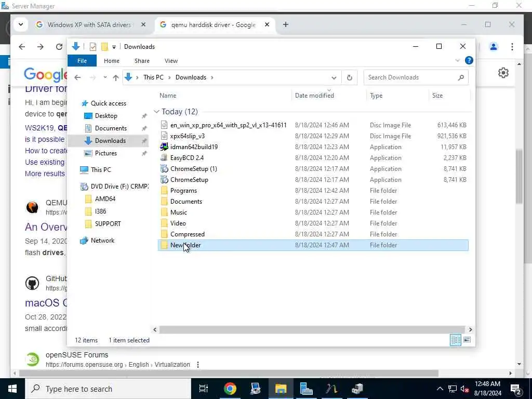The height and width of the screenshot is (399, 532).
Task: Close the qemu harddisk driver Chrome tab
Action: (267, 25)
